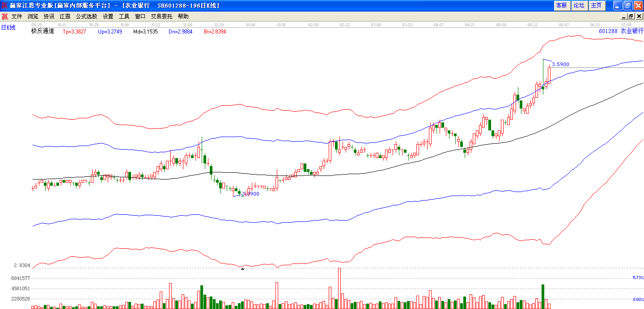Click the 05-22 date axis label

pyautogui.click(x=532, y=25)
